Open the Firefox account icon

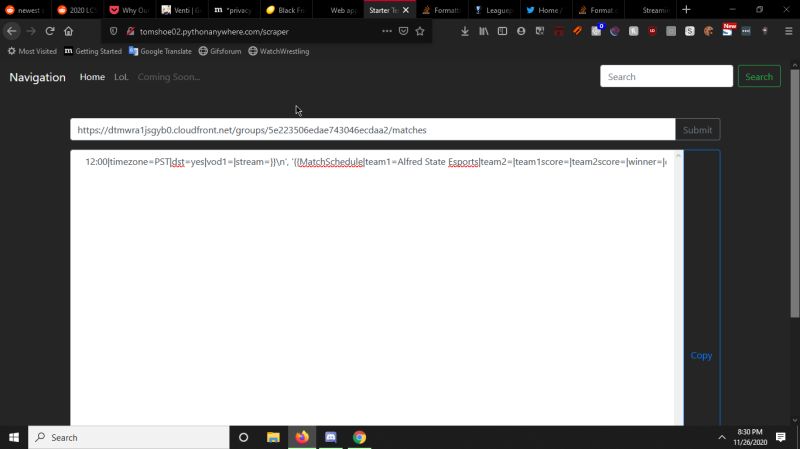[521, 31]
